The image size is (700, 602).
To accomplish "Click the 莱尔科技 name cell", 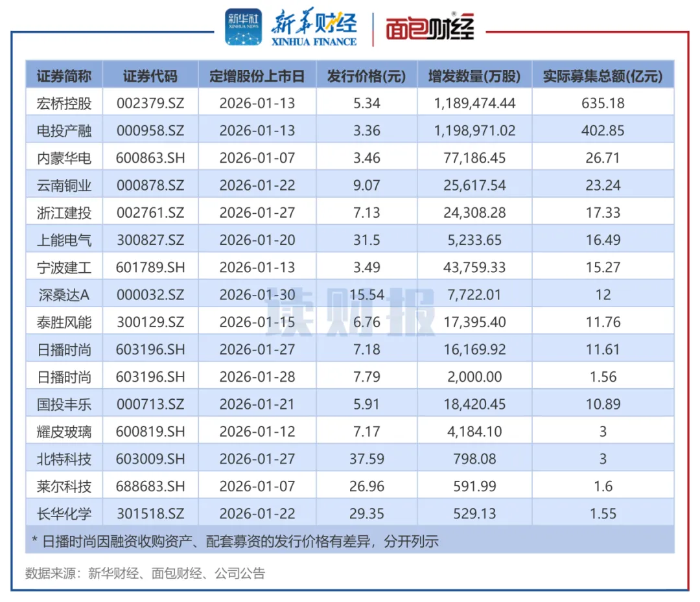I will tap(64, 487).
